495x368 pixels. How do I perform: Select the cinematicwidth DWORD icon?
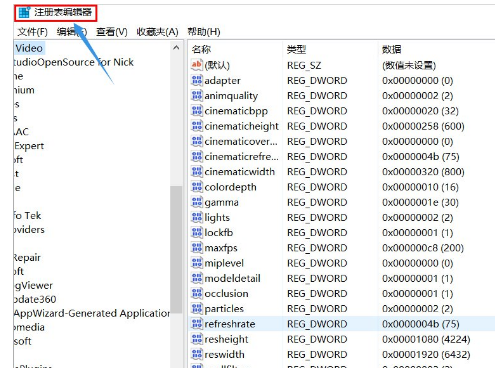click(197, 172)
